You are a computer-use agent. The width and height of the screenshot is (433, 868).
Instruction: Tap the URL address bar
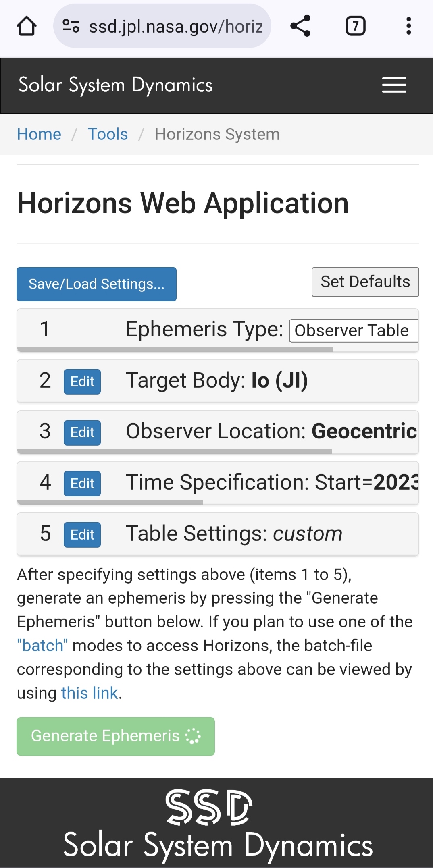click(175, 26)
